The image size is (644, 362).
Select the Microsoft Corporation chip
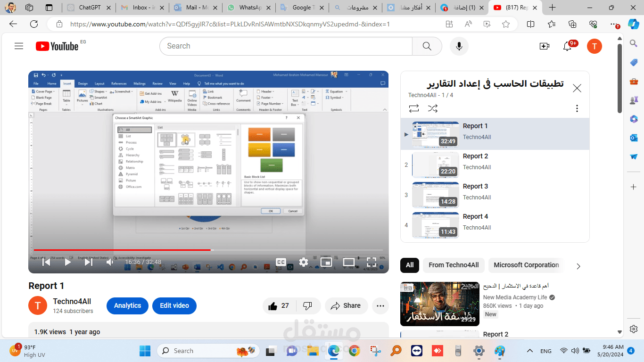526,265
